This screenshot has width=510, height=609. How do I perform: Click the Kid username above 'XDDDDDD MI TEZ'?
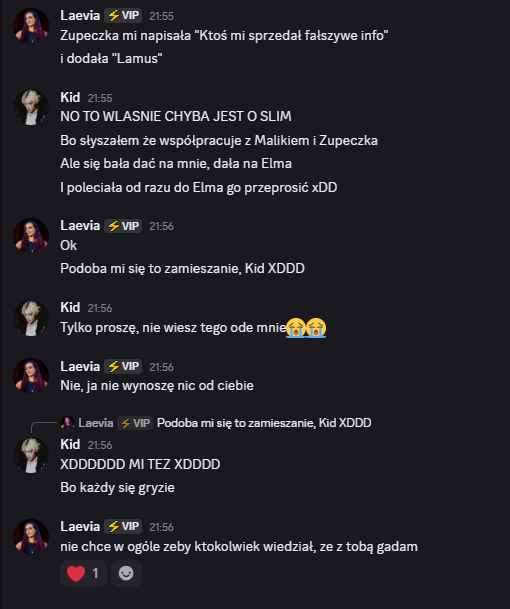pos(70,444)
